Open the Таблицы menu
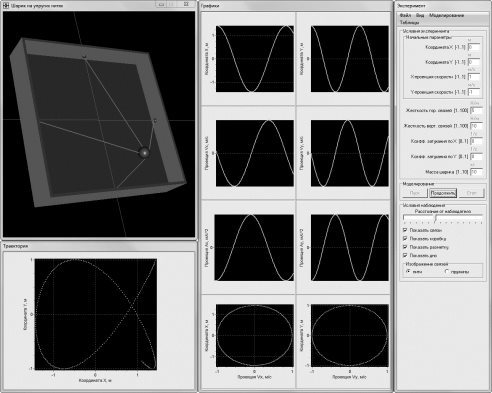The width and height of the screenshot is (492, 393). (409, 23)
